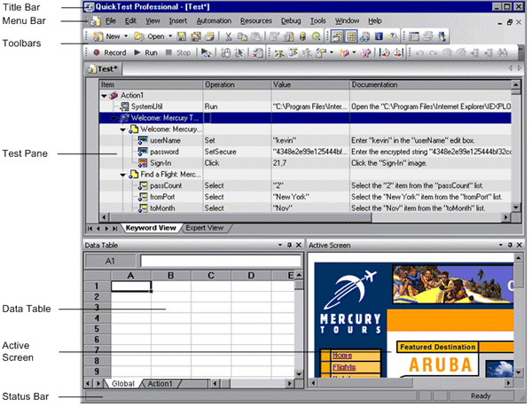This screenshot has height=408, width=532.
Task: Open the Data Table panel options arrow
Action: click(x=280, y=245)
